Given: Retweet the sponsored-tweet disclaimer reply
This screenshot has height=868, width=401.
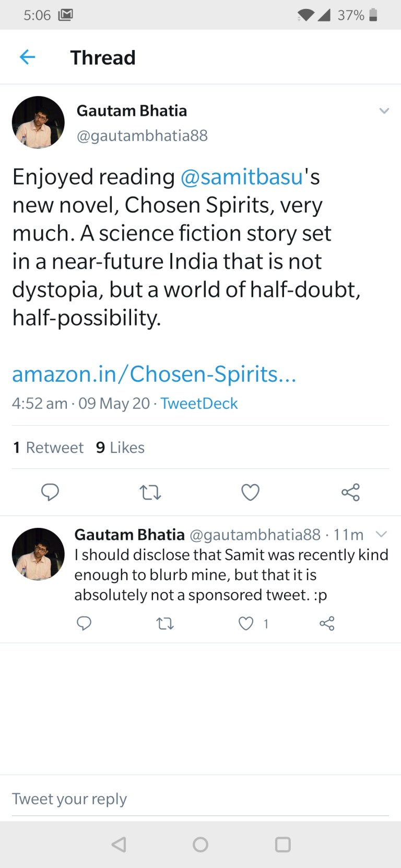Looking at the screenshot, I should (x=164, y=623).
